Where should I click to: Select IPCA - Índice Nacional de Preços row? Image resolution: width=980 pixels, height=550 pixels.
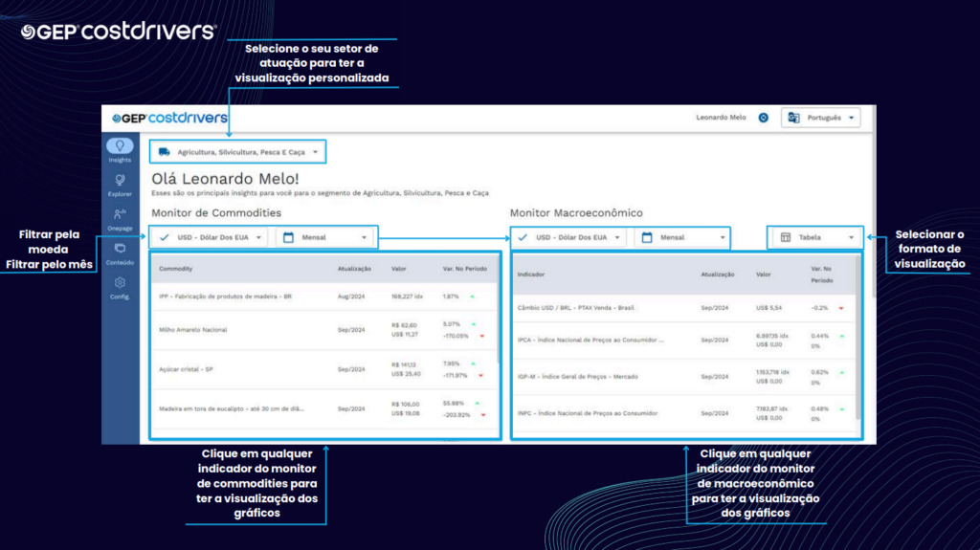(683, 340)
